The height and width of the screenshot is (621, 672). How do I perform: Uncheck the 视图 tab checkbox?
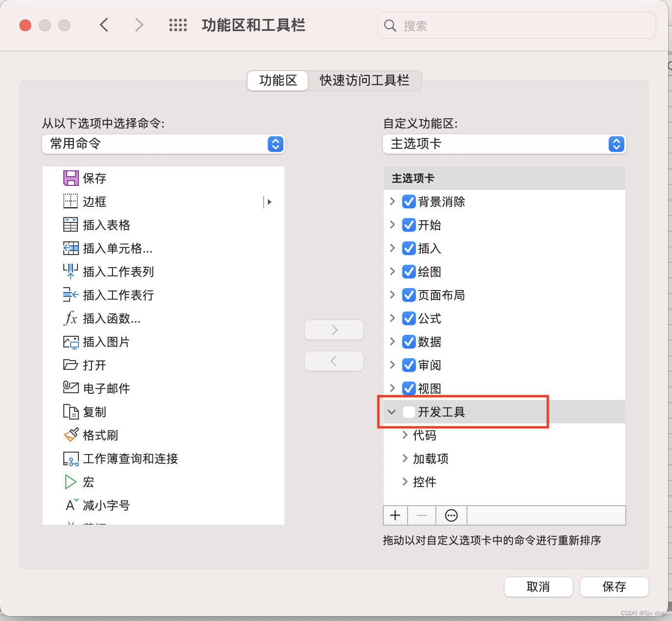click(x=409, y=388)
